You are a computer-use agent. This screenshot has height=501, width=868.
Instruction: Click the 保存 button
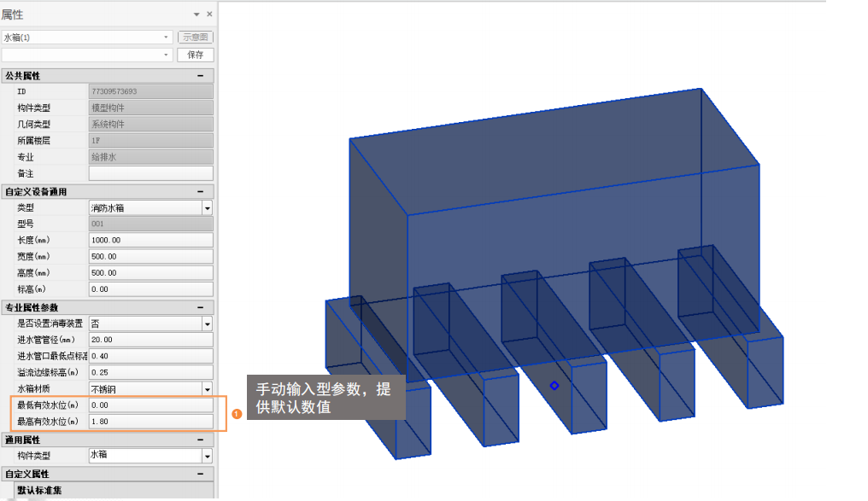pyautogui.click(x=195, y=55)
